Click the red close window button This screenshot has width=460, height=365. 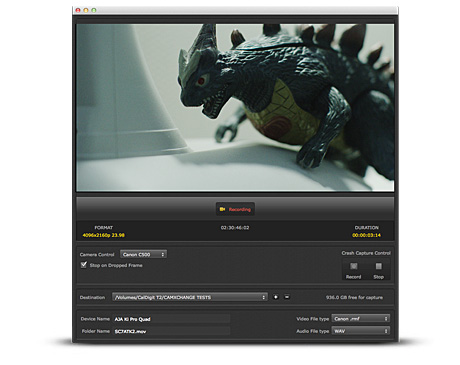pos(78,10)
